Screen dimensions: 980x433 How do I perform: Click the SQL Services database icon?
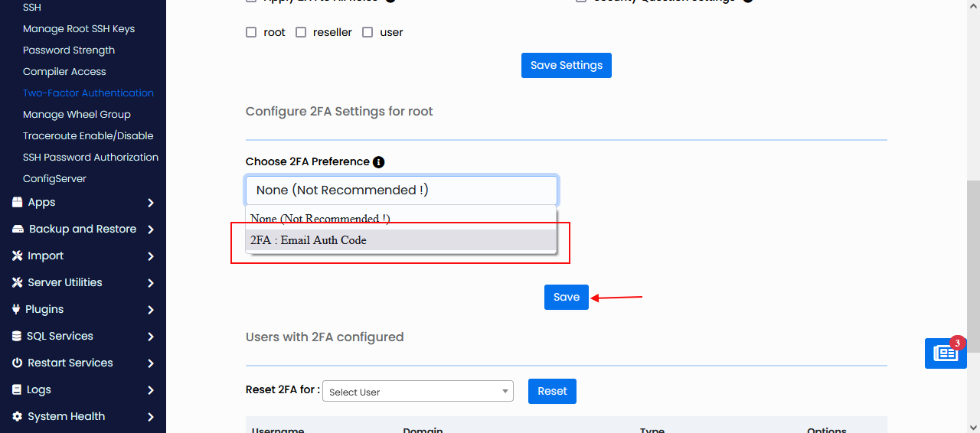click(17, 337)
